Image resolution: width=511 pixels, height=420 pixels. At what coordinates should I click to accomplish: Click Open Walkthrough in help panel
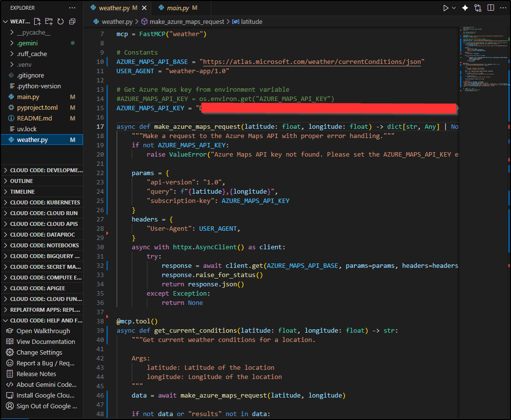[x=43, y=331]
